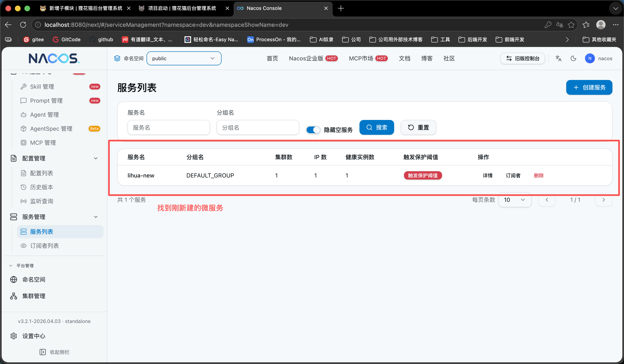This screenshot has height=364, width=624.
Task: Open 监听查询 in sidebar
Action: [x=60, y=201]
